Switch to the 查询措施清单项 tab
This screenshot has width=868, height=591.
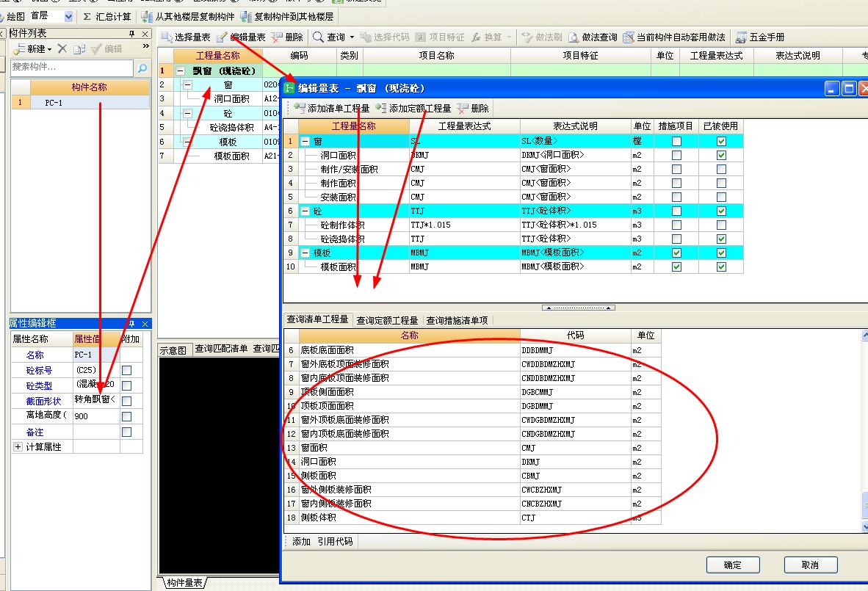click(457, 320)
